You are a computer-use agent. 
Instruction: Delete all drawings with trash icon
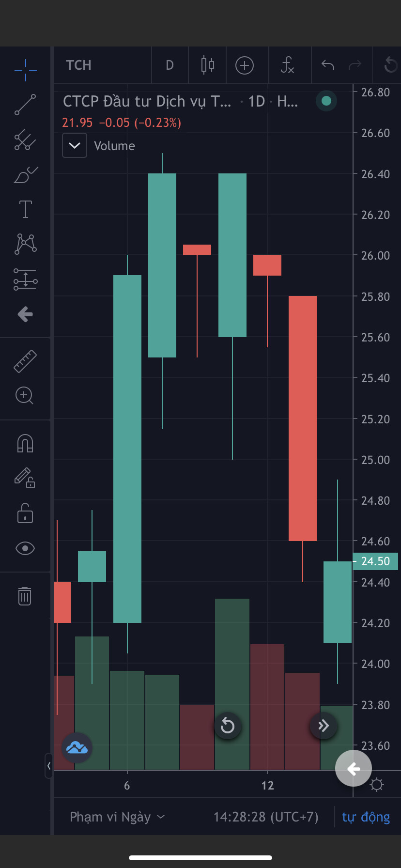[25, 596]
